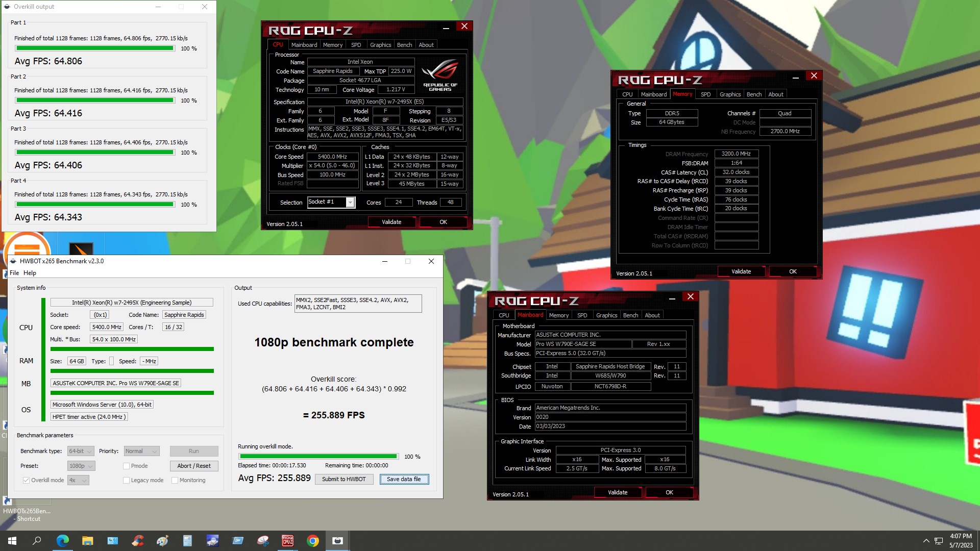This screenshot has height=551, width=980.
Task: Enable the Monitoring checkbox
Action: (175, 480)
